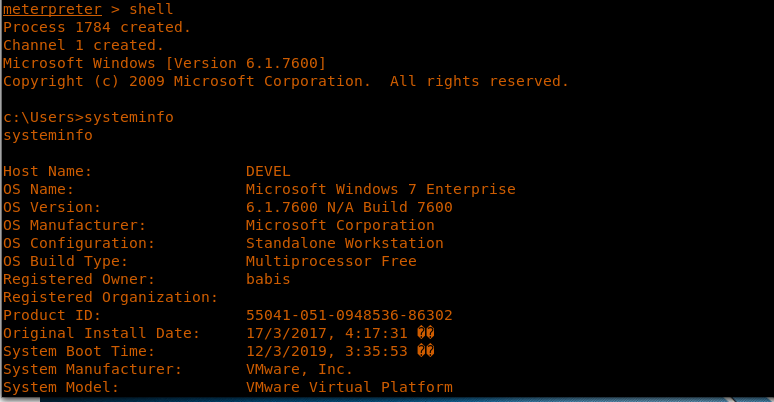Click the c:\Users>systeminfo prompt line
Image resolution: width=774 pixels, height=402 pixels.
88,117
